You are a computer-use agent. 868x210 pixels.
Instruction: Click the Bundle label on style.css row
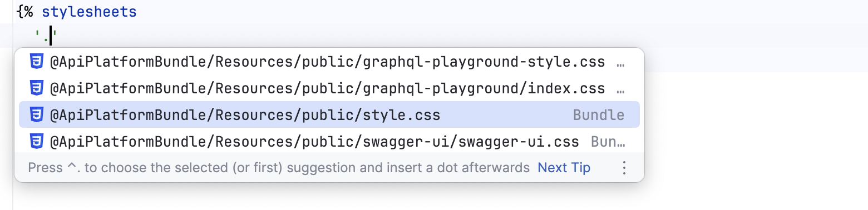coord(599,115)
